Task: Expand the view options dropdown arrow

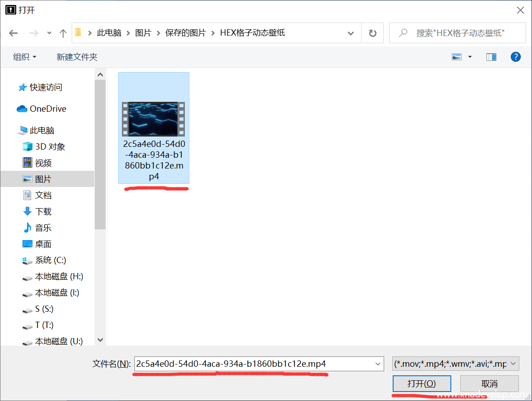Action: [470, 57]
